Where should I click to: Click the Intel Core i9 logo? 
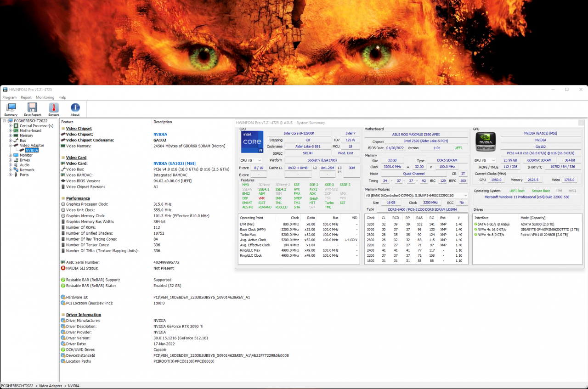pos(252,142)
